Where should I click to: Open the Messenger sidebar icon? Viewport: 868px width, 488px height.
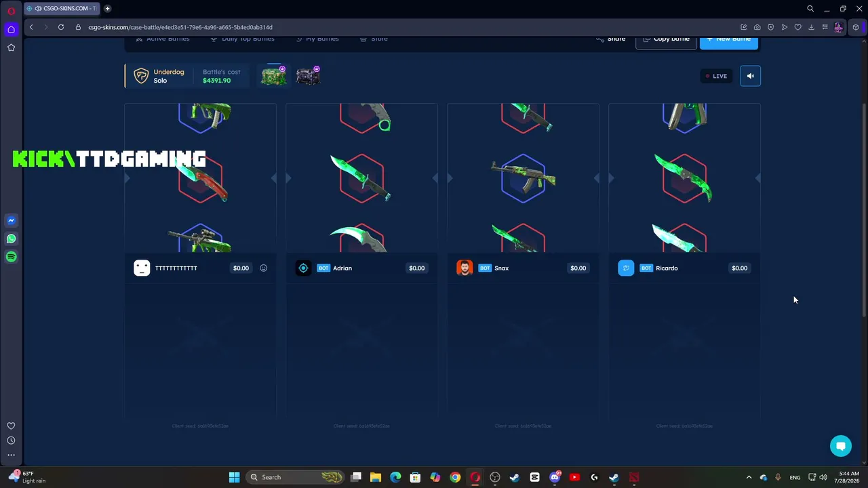tap(11, 220)
